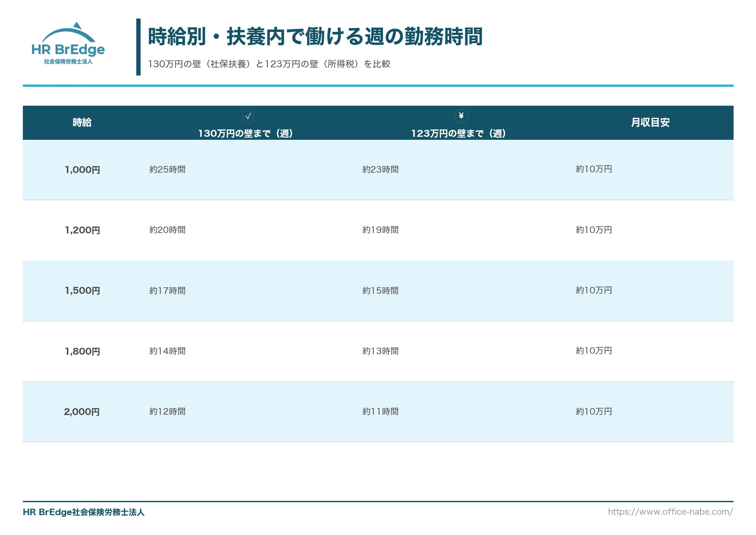Click 約10万円 in the 1,800円 row
The width and height of the screenshot is (756, 535).
[x=594, y=351]
